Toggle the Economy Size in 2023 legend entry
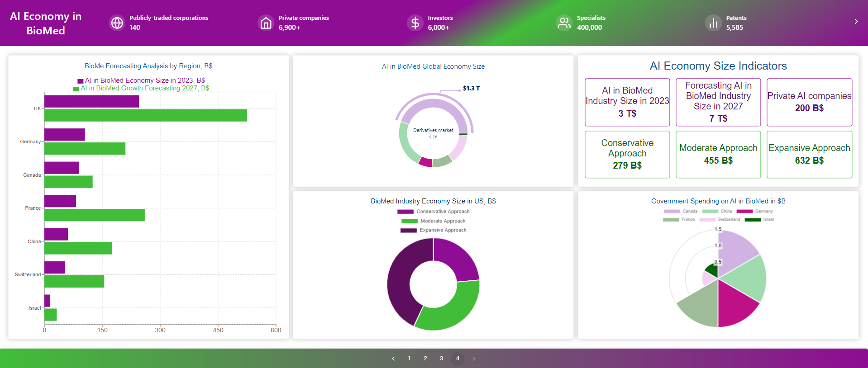Image resolution: width=868 pixels, height=368 pixels. (x=141, y=80)
